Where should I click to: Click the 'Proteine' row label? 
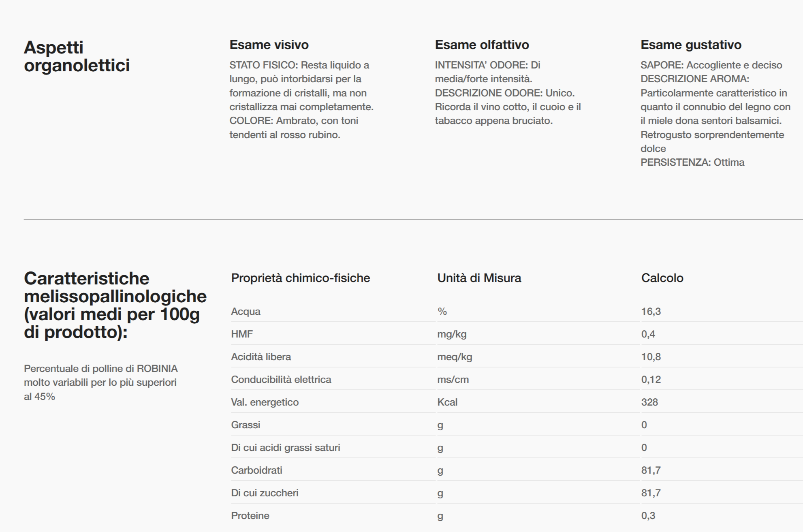pyautogui.click(x=250, y=516)
